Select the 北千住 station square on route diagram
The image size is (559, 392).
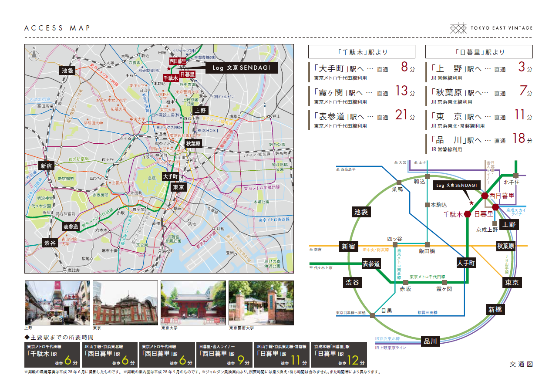pyautogui.click(x=515, y=175)
